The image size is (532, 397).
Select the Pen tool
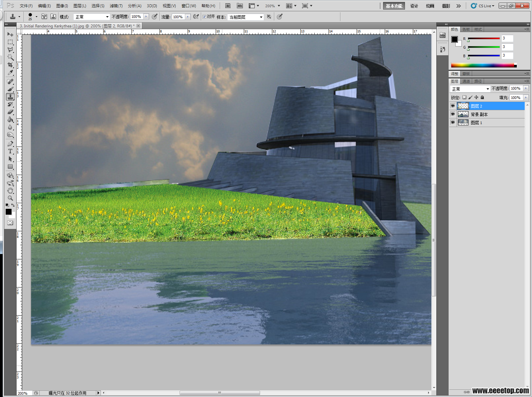10,144
